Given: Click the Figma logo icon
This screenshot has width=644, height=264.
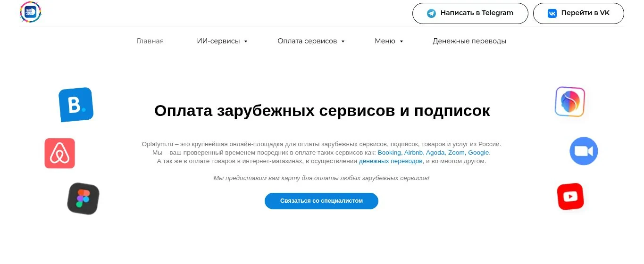Looking at the screenshot, I should [83, 198].
